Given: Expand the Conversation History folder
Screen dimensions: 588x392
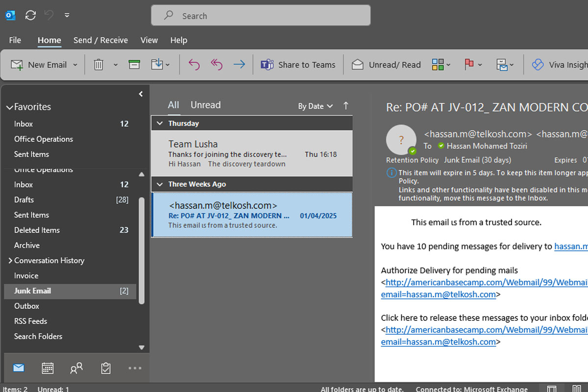Looking at the screenshot, I should click(x=10, y=261).
